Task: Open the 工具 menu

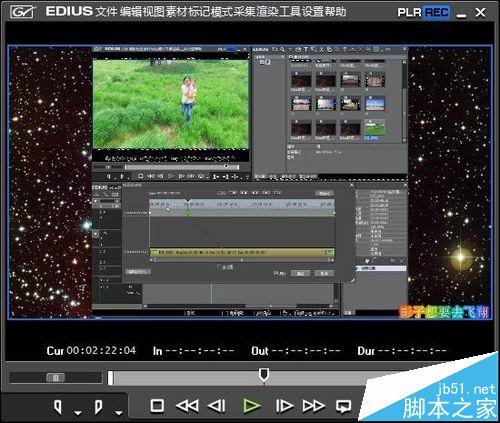Action: pyautogui.click(x=289, y=12)
